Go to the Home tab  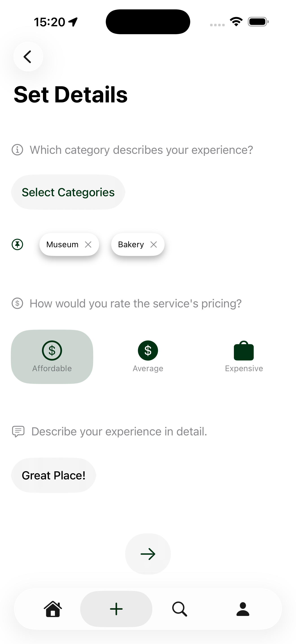coord(53,609)
